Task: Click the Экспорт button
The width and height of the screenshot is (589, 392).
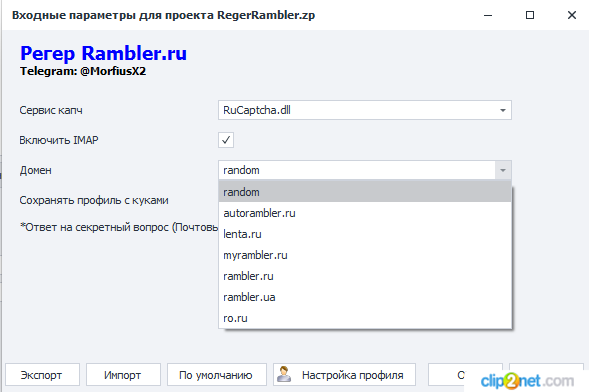Action: (42, 375)
